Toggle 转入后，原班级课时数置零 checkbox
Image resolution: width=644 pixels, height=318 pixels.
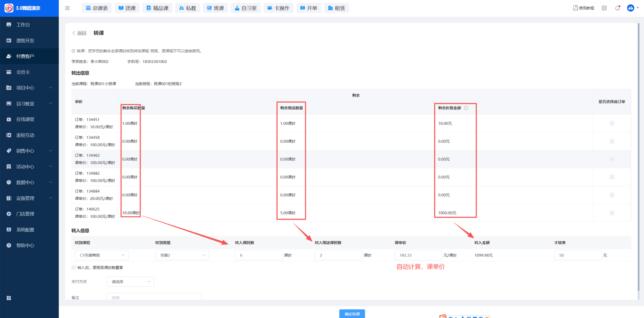tap(74, 267)
